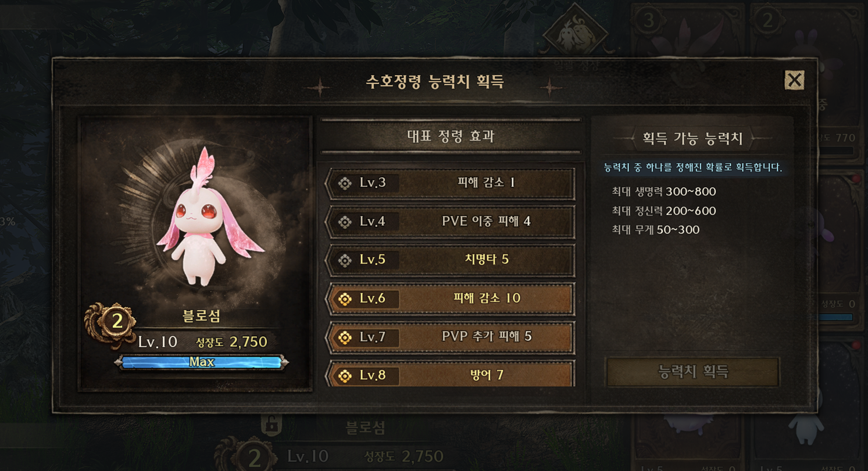The width and height of the screenshot is (868, 471).
Task: Click the glowing Lv.8 row diamond icon
Action: (x=345, y=376)
